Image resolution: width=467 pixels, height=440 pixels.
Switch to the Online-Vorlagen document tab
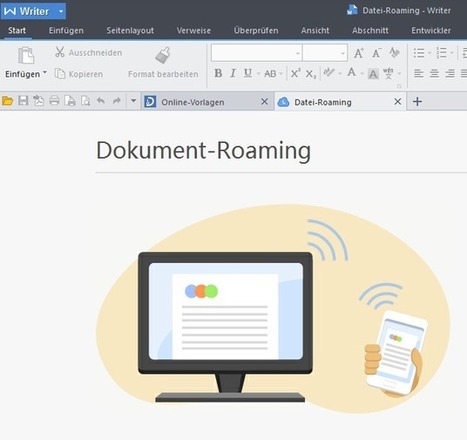tap(207, 102)
